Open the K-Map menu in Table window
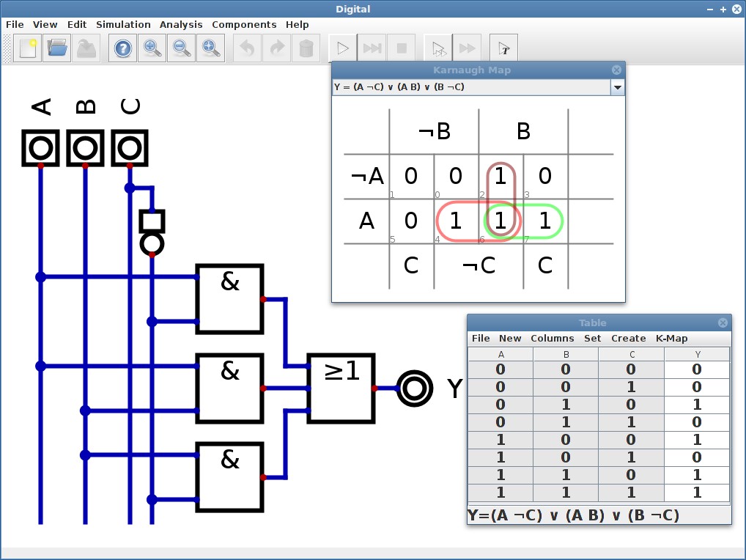Image resolution: width=746 pixels, height=560 pixels. [671, 338]
